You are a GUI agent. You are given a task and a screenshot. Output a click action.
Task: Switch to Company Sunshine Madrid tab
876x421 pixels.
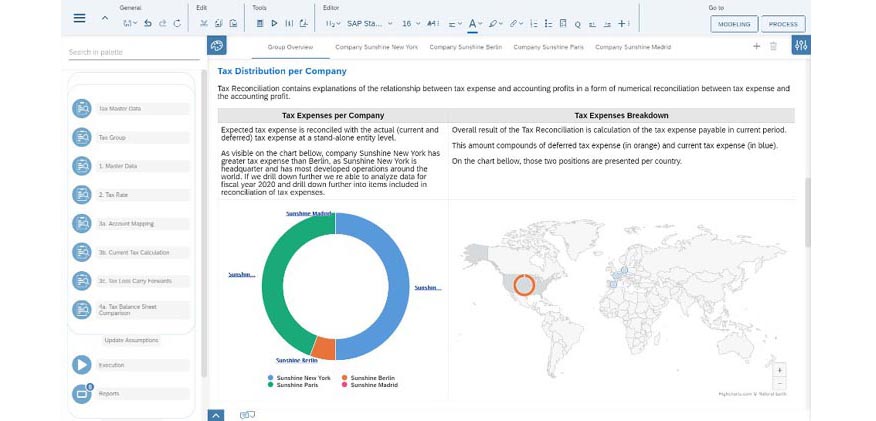pos(633,47)
